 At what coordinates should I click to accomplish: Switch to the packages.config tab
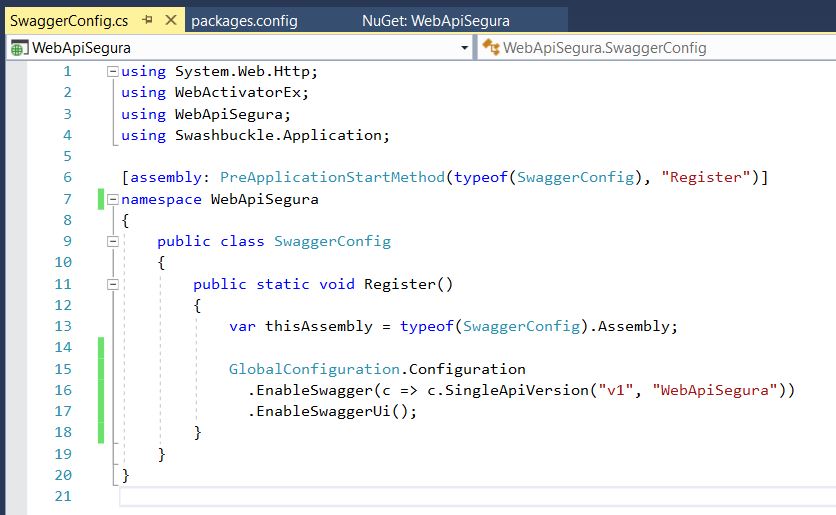click(x=244, y=20)
